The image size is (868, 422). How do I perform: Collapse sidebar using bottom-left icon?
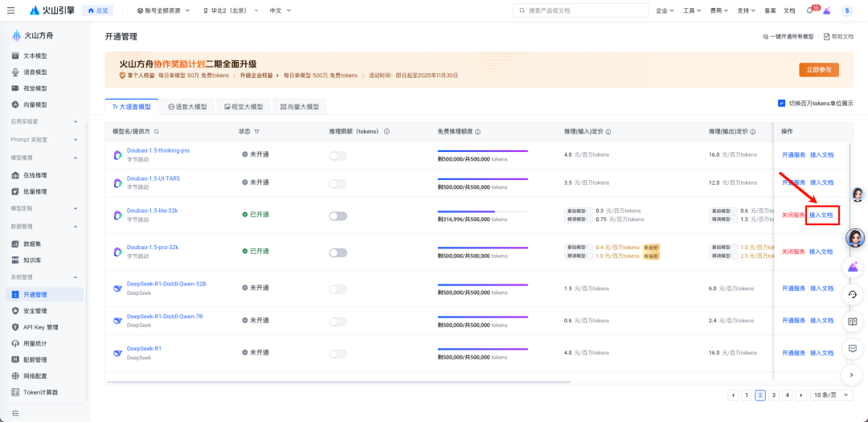click(15, 413)
